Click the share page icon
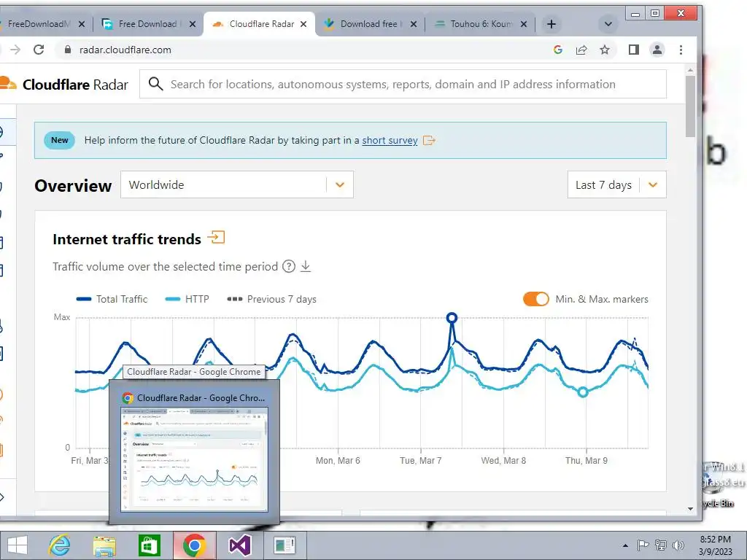The width and height of the screenshot is (747, 560). coord(581,50)
